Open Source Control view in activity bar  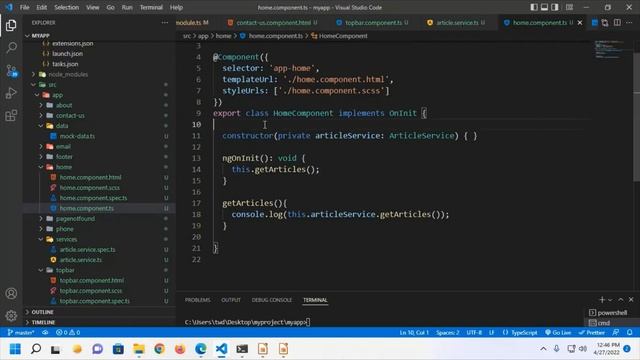[11, 71]
